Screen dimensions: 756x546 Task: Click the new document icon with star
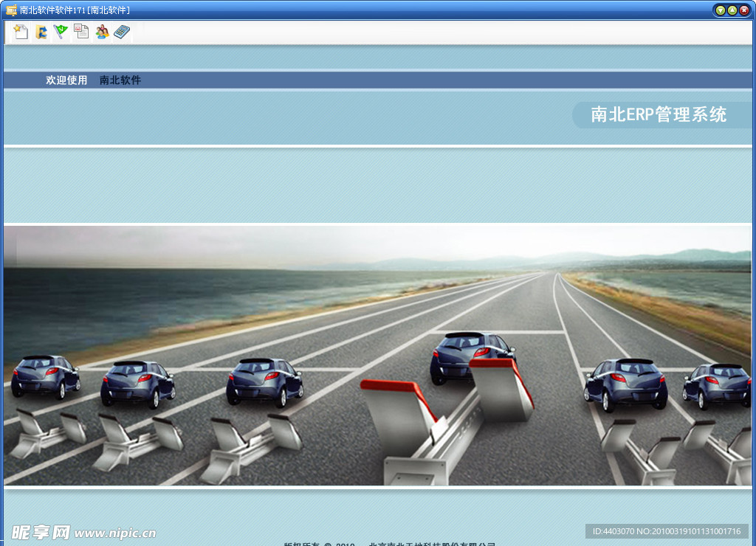21,32
